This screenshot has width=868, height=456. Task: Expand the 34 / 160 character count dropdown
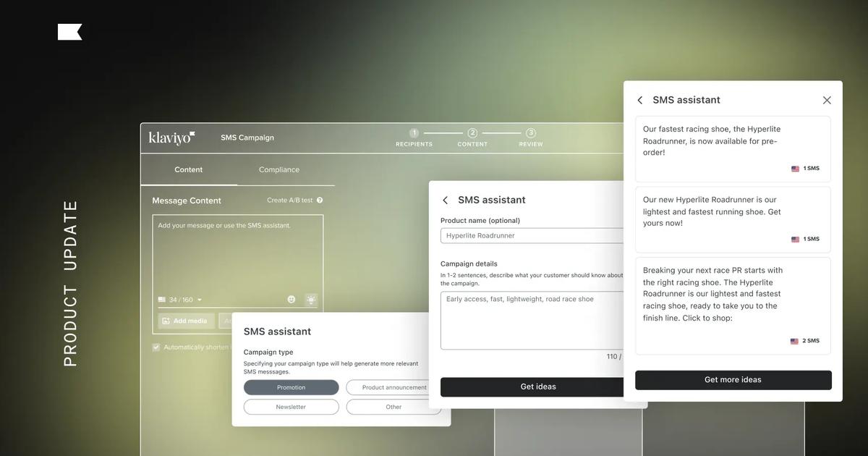(x=200, y=300)
